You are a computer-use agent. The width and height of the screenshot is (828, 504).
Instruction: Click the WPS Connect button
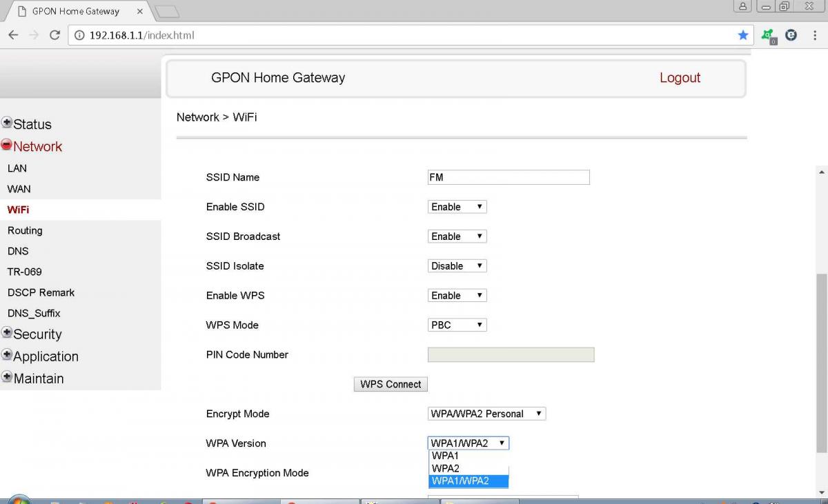click(x=391, y=384)
